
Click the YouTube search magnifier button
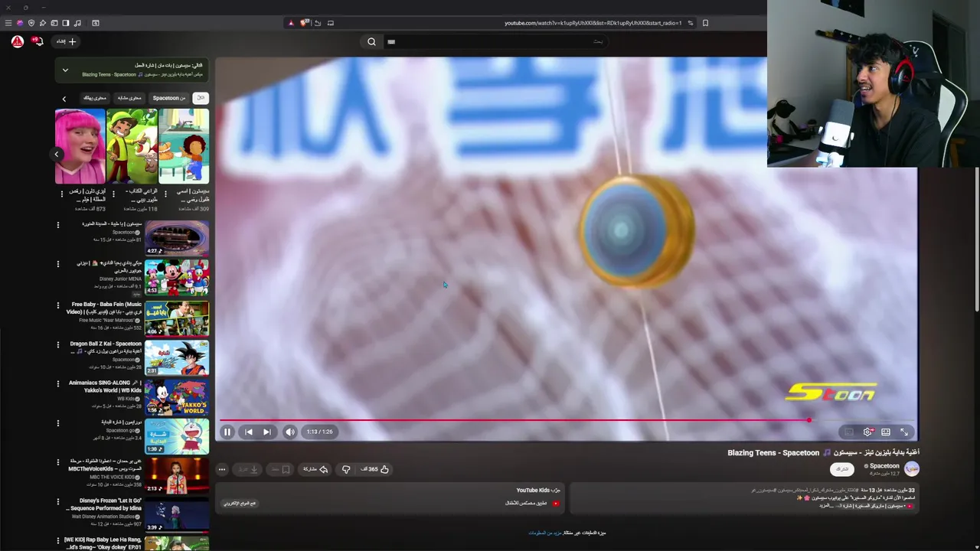pos(371,41)
